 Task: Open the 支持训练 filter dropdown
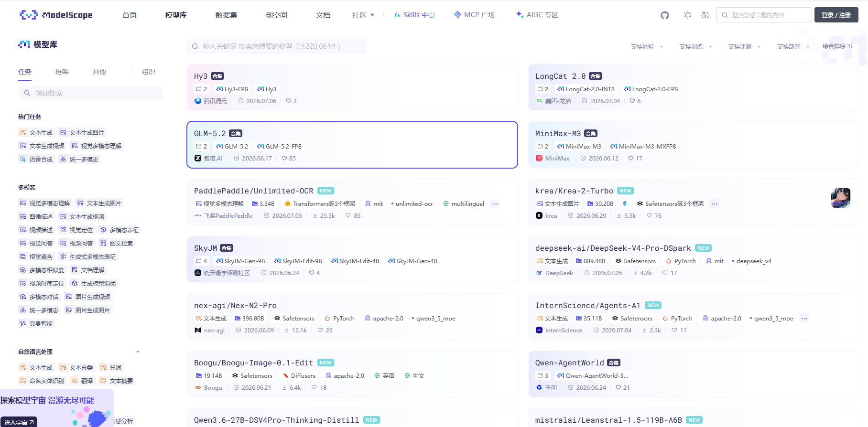[x=696, y=47]
